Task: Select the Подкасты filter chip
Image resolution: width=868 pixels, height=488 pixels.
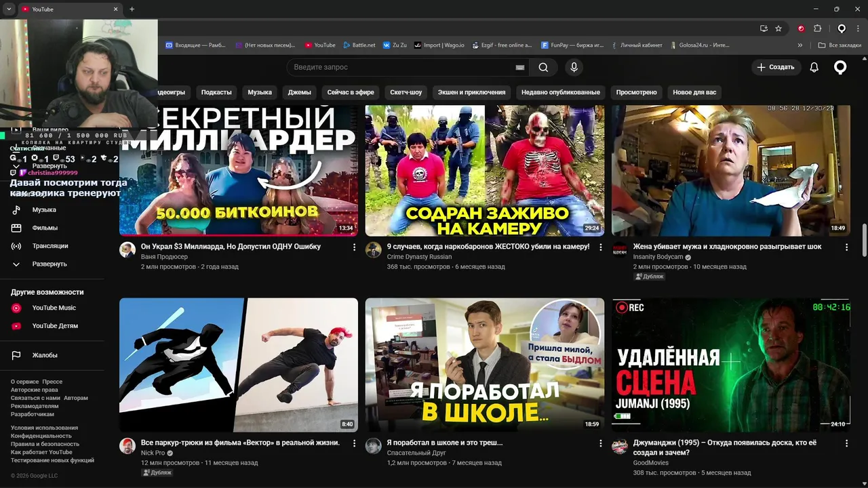Action: (216, 92)
